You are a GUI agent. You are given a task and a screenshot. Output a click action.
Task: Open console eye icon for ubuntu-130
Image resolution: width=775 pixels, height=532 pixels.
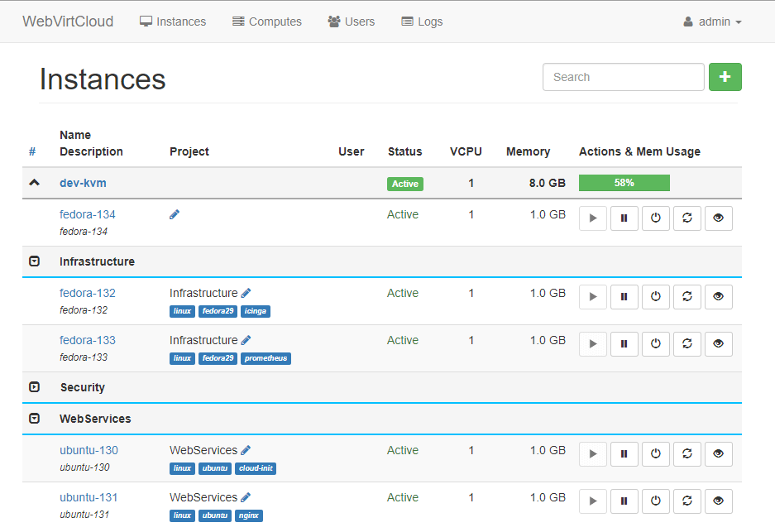coord(719,454)
